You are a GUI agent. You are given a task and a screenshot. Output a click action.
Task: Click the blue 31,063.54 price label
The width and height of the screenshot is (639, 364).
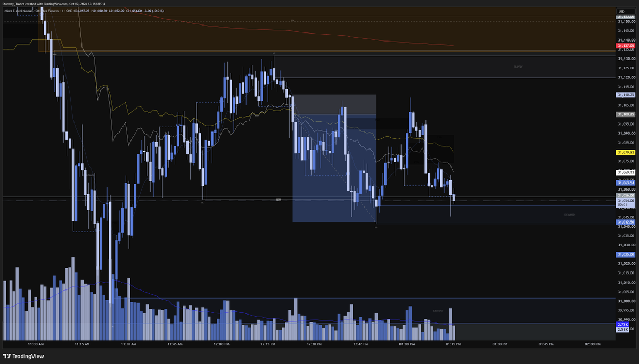[x=625, y=183]
